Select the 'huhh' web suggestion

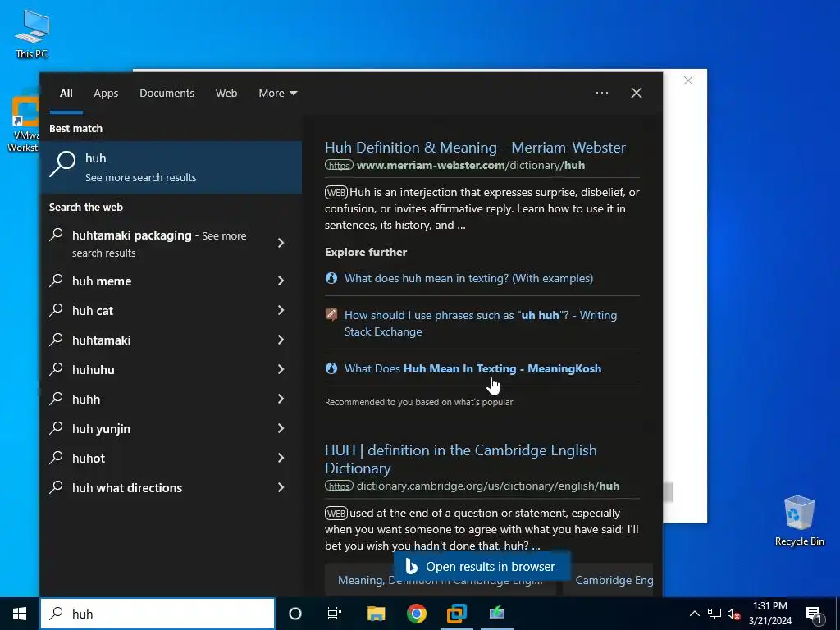(x=86, y=399)
